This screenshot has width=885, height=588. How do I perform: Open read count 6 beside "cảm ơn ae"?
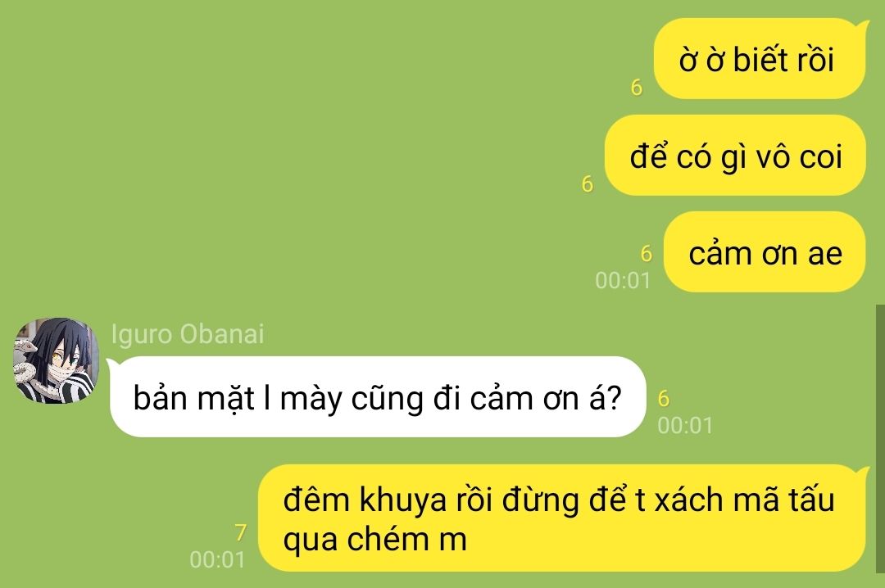pyautogui.click(x=647, y=253)
